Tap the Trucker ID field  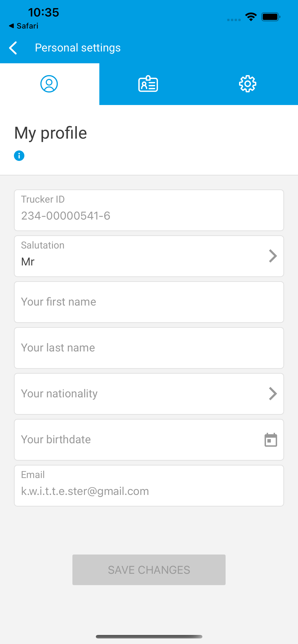tap(149, 210)
